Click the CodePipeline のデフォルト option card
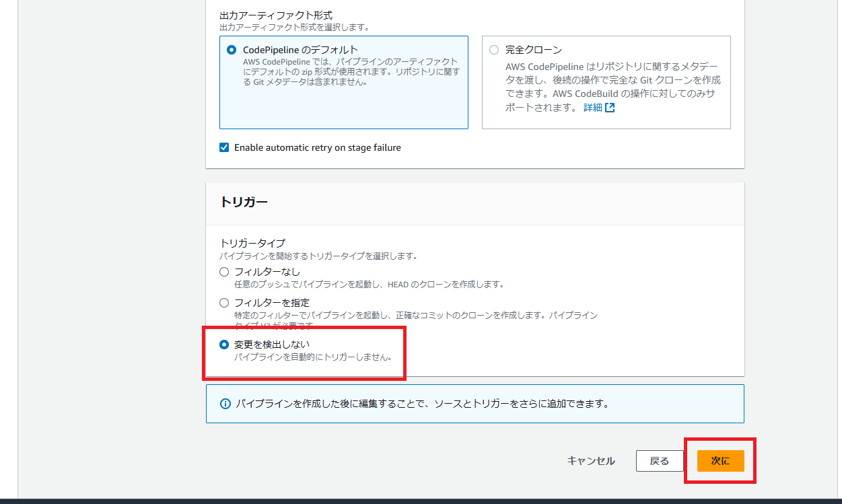 pyautogui.click(x=343, y=81)
